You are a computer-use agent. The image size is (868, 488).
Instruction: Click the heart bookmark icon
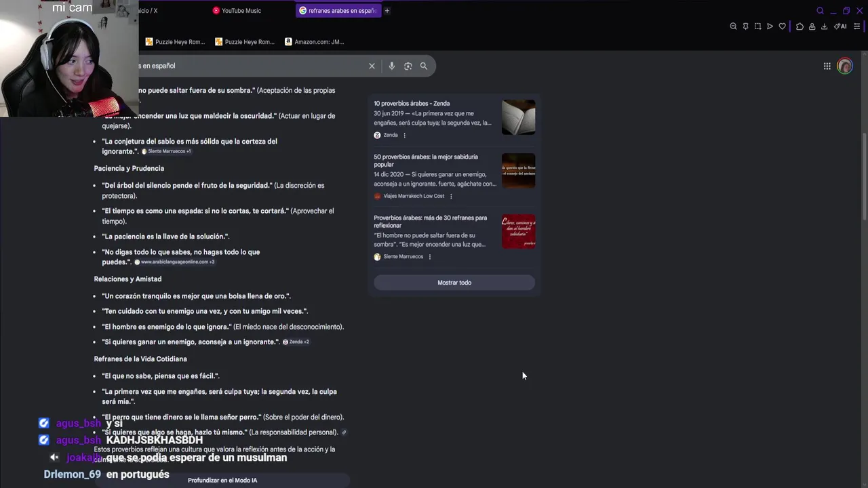pyautogui.click(x=782, y=26)
